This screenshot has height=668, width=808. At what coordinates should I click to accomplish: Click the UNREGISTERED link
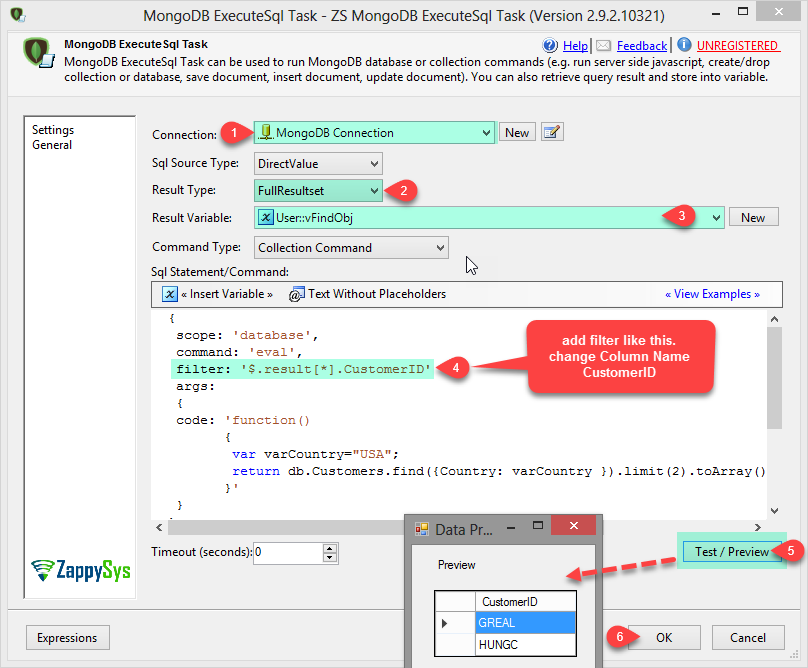737,46
